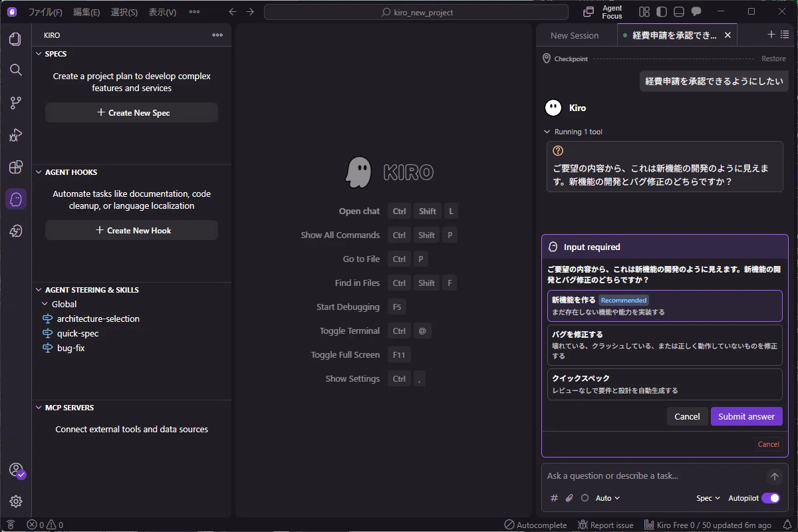Click the red Cancel link below the prompt

click(768, 444)
